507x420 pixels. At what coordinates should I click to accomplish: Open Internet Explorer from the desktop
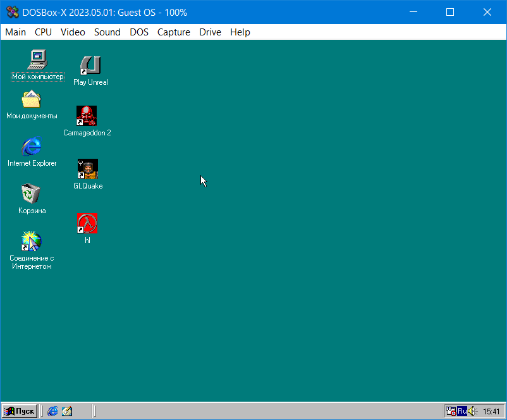tap(32, 147)
